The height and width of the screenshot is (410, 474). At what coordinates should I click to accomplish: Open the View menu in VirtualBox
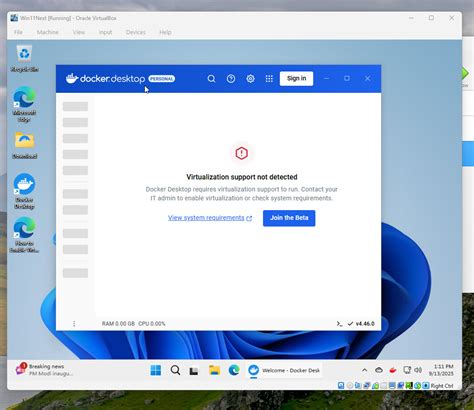tap(79, 32)
